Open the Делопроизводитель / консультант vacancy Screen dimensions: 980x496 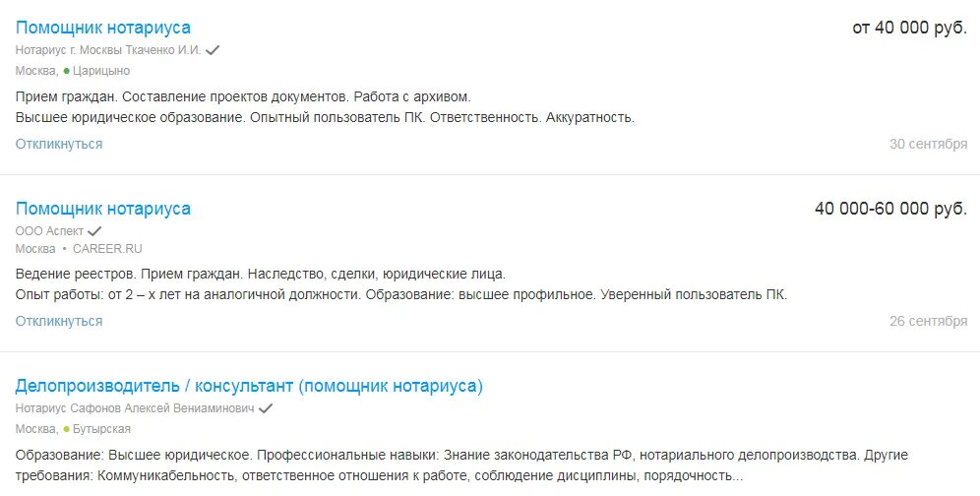point(249,386)
